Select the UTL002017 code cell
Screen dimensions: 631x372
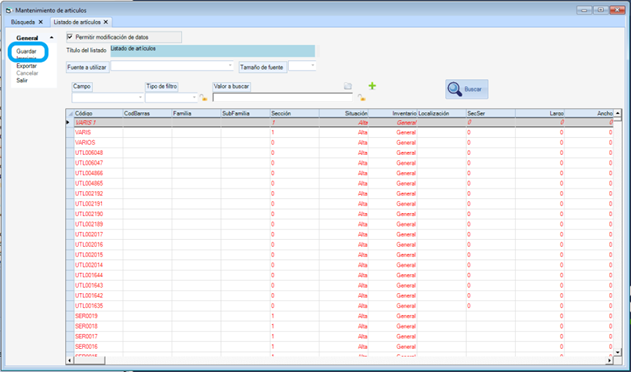pyautogui.click(x=99, y=234)
